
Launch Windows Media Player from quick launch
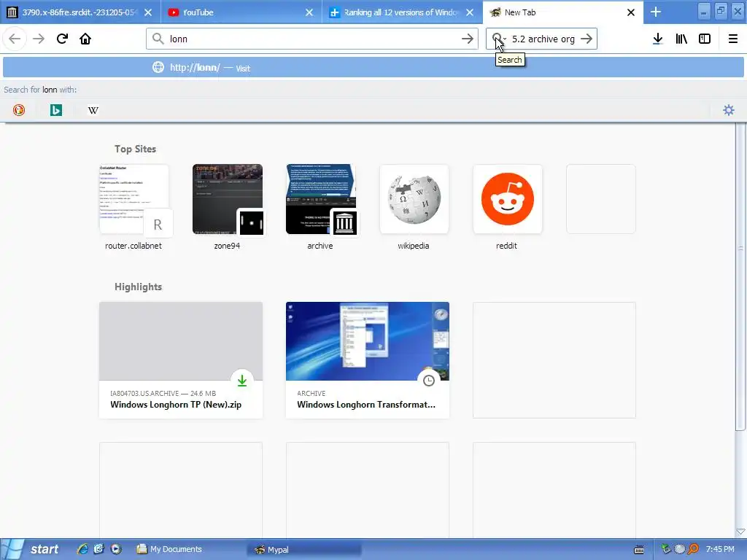(116, 549)
